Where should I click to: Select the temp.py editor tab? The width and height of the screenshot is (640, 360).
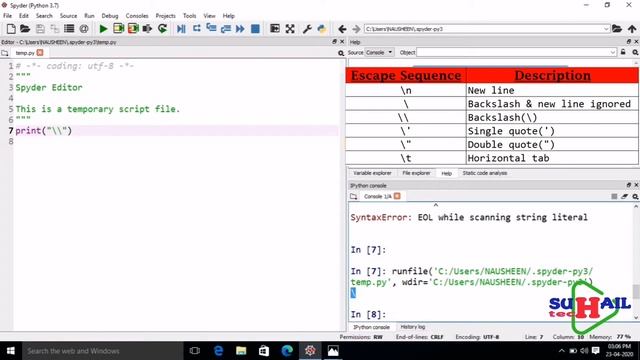click(x=25, y=53)
